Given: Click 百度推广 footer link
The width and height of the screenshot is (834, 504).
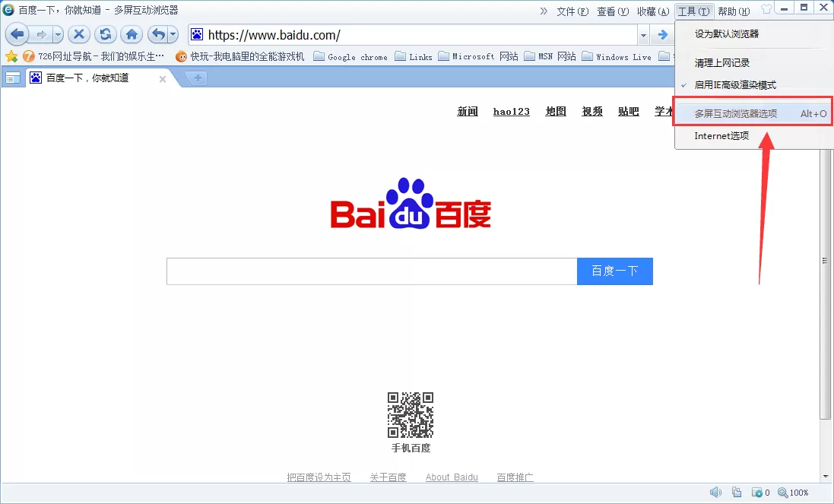Looking at the screenshot, I should tap(515, 477).
